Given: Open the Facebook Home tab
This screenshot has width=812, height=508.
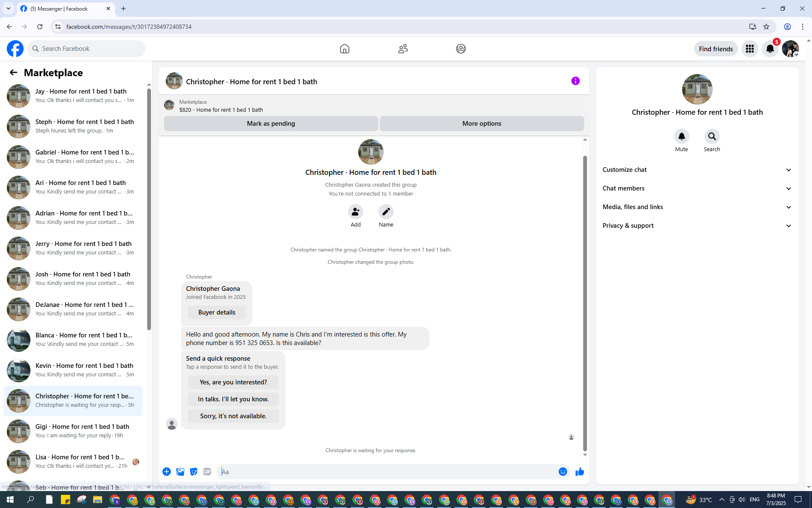Looking at the screenshot, I should [x=344, y=49].
